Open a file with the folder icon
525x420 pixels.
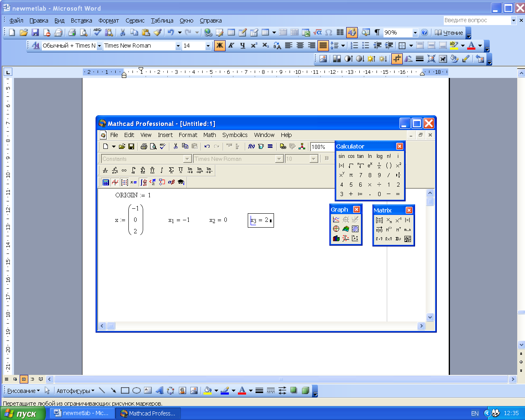[24, 32]
